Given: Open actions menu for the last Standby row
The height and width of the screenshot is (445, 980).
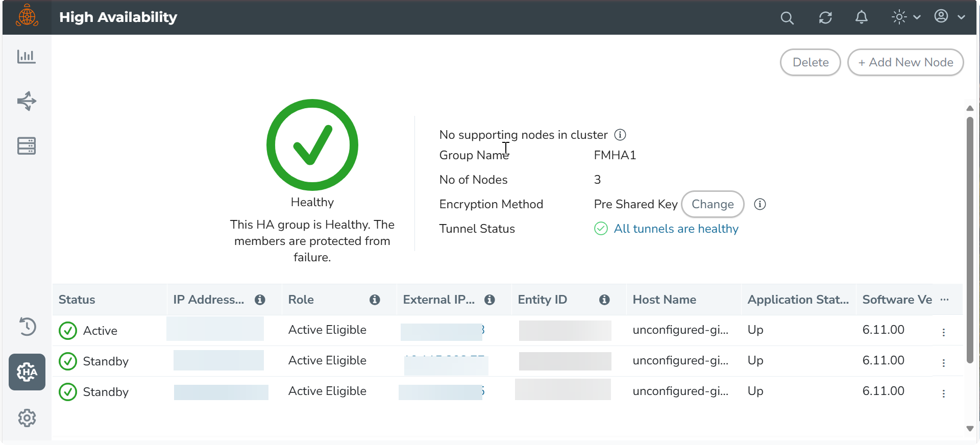Looking at the screenshot, I should [x=944, y=393].
